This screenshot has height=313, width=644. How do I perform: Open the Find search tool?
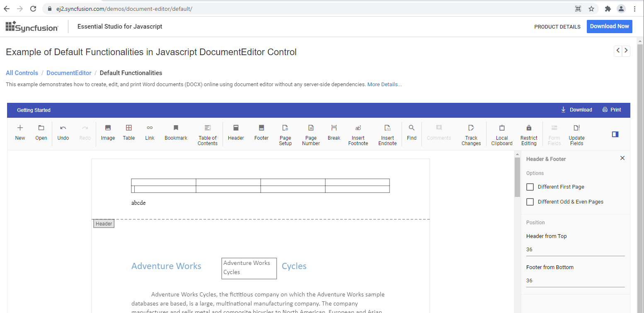click(412, 128)
